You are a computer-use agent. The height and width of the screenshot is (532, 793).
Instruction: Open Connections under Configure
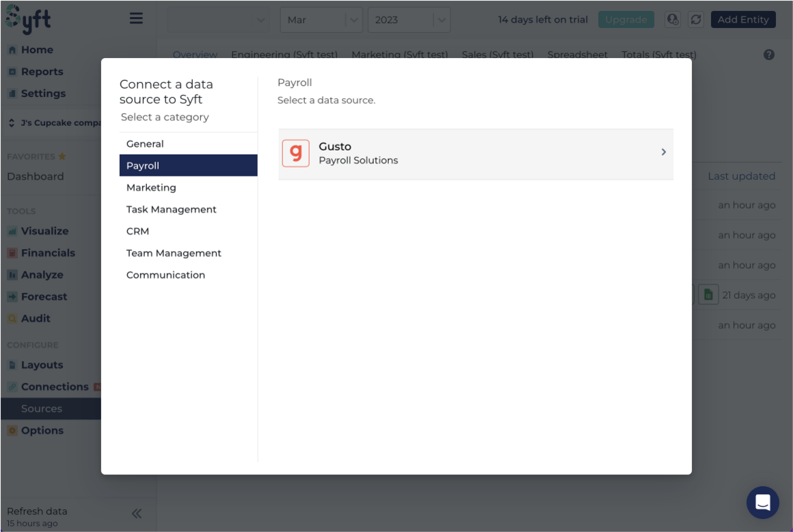(55, 386)
